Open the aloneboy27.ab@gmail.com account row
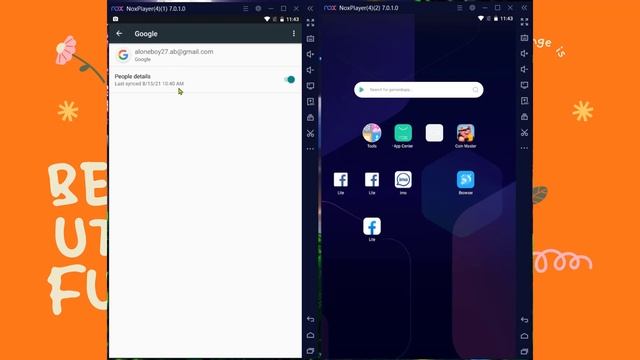The width and height of the screenshot is (640, 360). pos(205,55)
